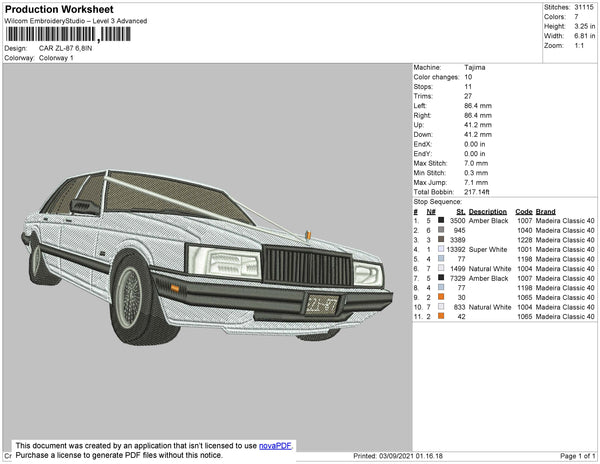Click the 'Stop Sequence:' heading

[x=437, y=202]
